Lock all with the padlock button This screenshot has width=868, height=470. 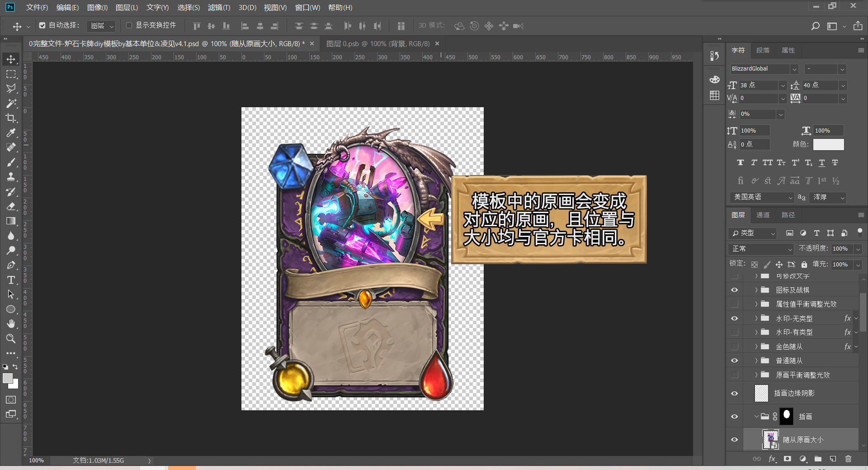point(804,264)
